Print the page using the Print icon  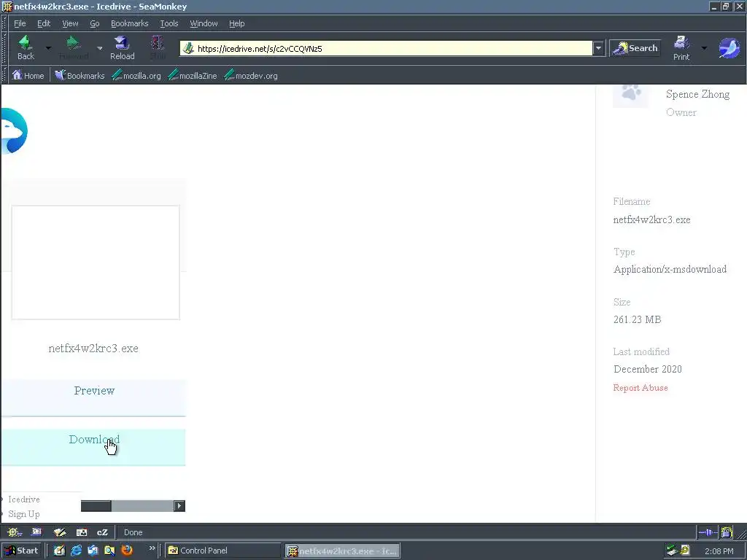click(681, 47)
